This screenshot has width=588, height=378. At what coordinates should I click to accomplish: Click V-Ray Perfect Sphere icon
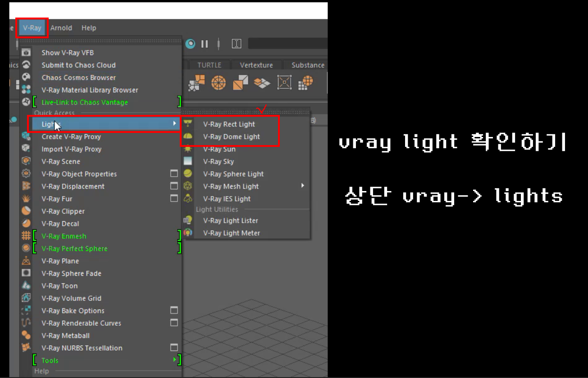(26, 248)
